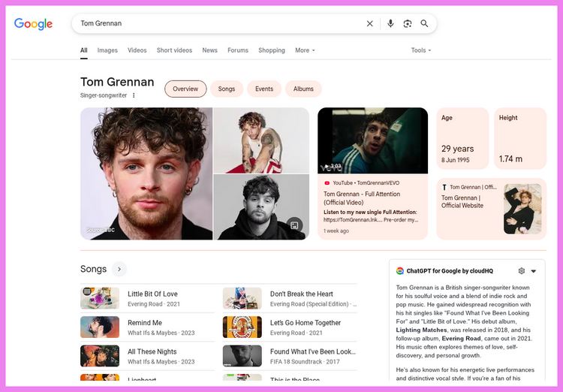Open Tom Grennan - Full Attention video title
This screenshot has height=392, width=563.
(362, 198)
